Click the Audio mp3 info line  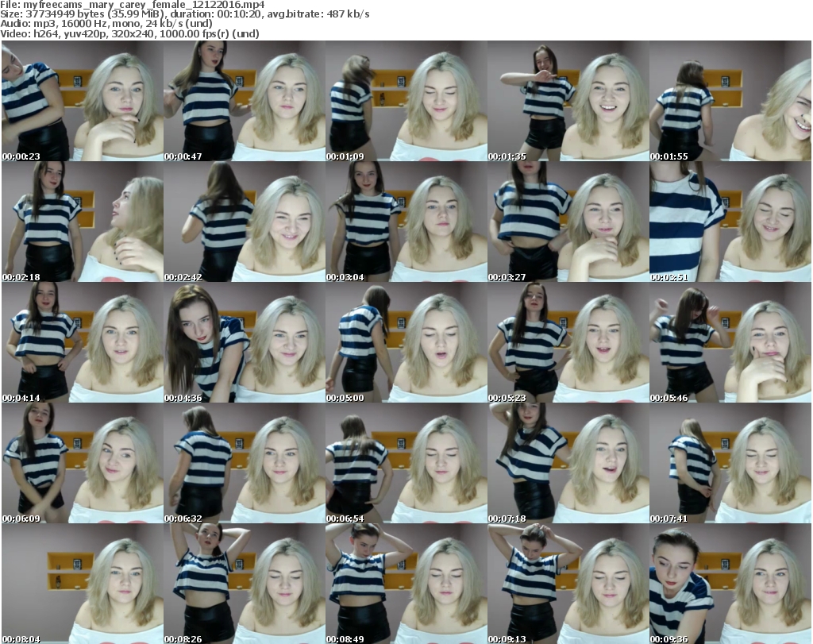point(106,24)
